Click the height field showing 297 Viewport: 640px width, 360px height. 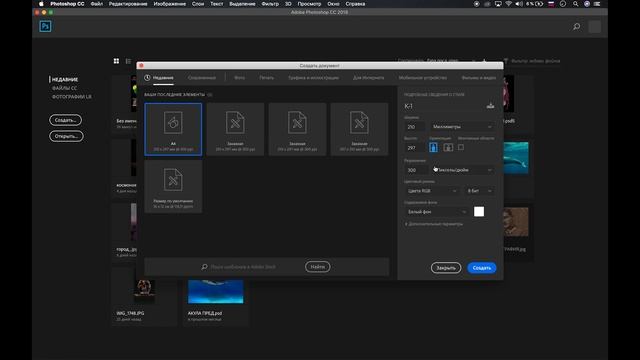point(415,148)
